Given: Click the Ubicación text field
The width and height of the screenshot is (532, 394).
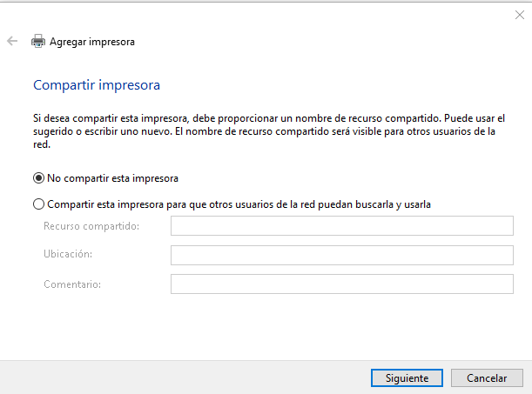Looking at the screenshot, I should (x=342, y=255).
